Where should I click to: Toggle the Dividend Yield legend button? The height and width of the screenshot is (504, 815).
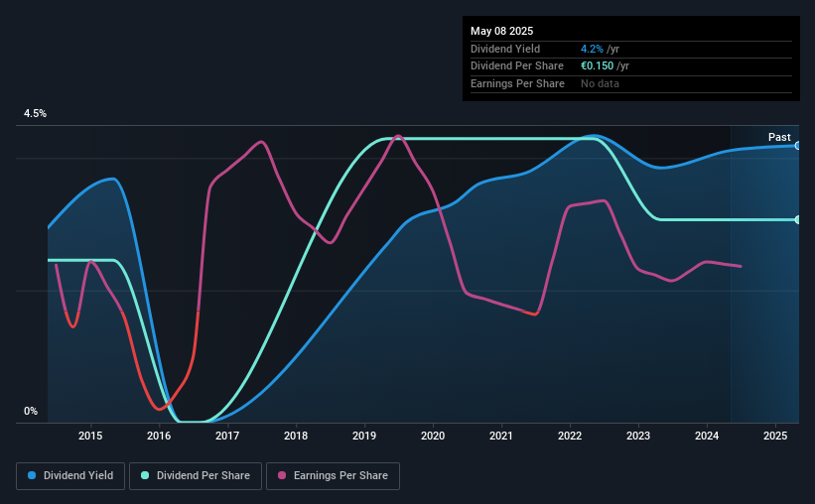[x=70, y=475]
